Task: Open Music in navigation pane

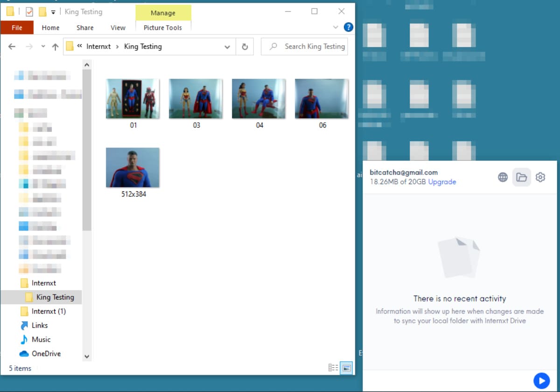Action: click(x=41, y=339)
